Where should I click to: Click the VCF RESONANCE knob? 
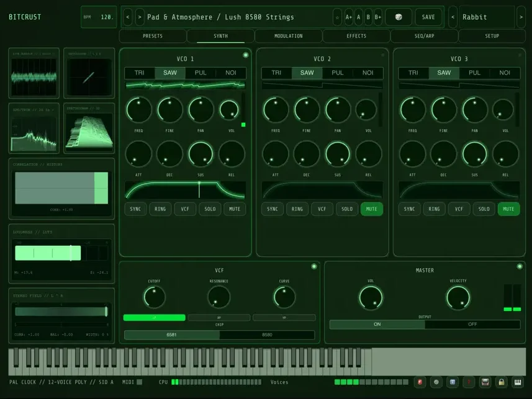[x=219, y=297]
